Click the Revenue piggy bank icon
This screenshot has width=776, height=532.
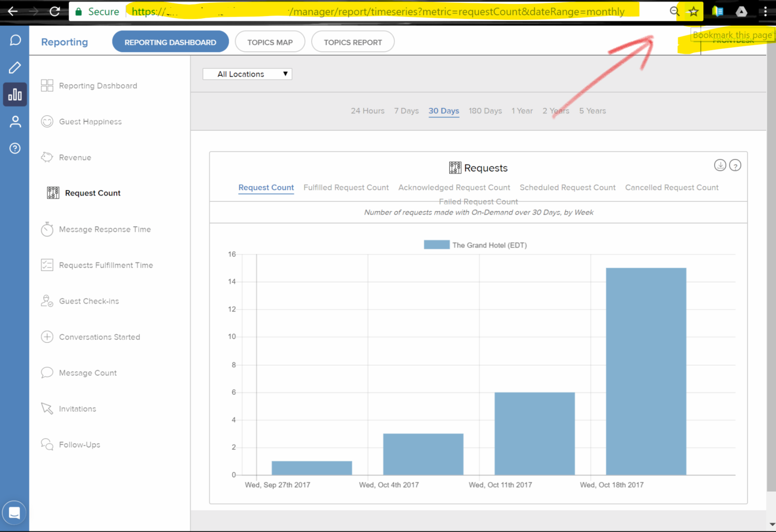pyautogui.click(x=47, y=157)
